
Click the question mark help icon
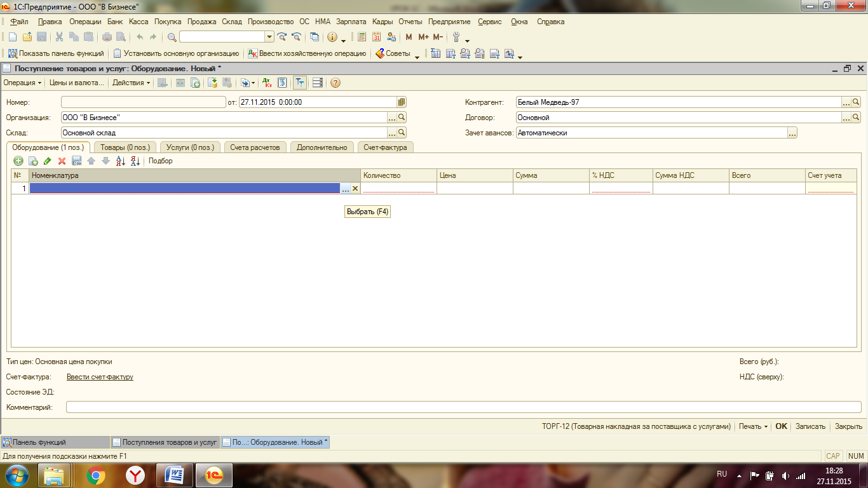(336, 83)
